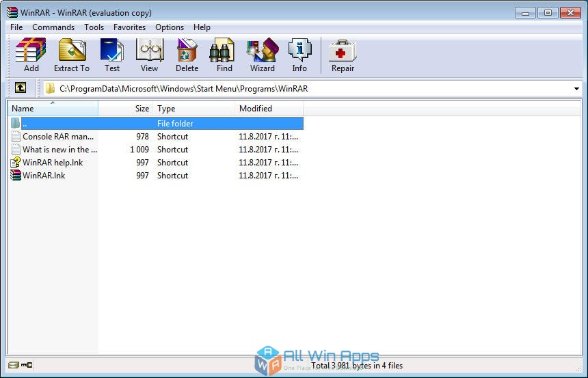
Task: Click status text 'Total 3 981 bytes in 4 files'
Action: click(x=357, y=365)
